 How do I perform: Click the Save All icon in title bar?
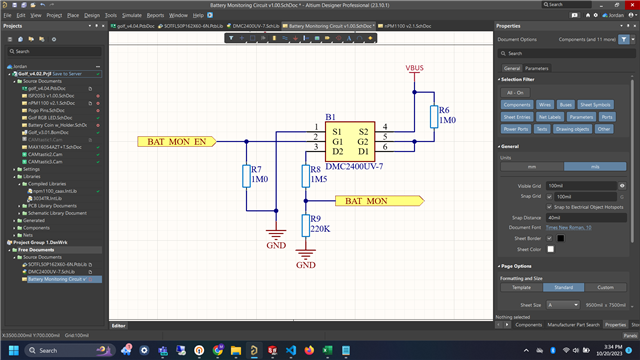coord(24,5)
